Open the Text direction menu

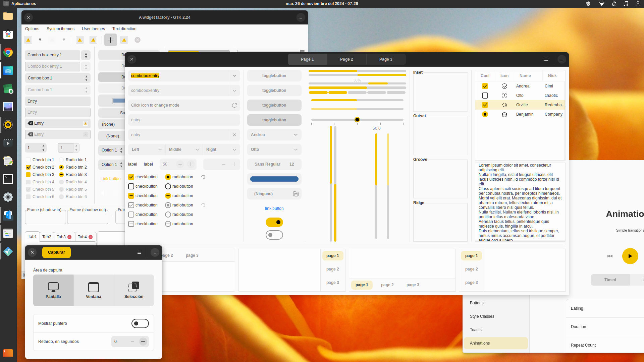point(124,29)
